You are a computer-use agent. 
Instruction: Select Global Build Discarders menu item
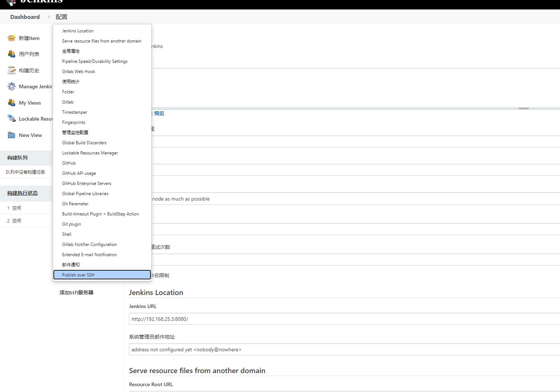pos(102,143)
